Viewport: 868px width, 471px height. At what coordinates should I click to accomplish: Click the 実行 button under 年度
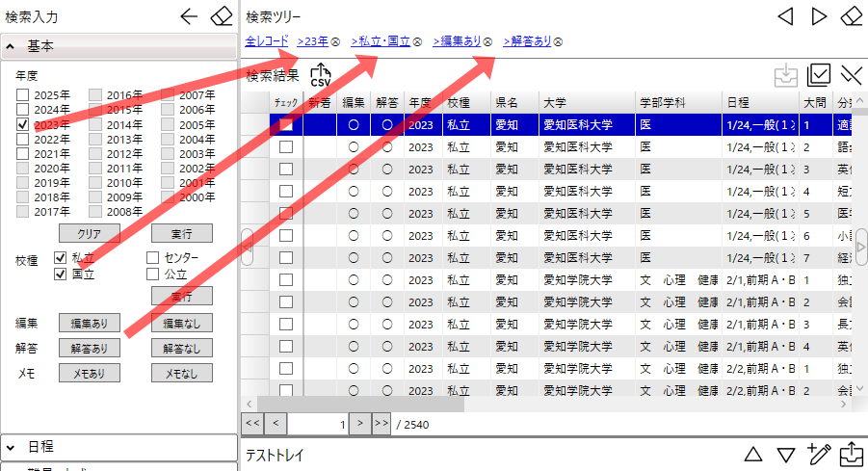[181, 233]
